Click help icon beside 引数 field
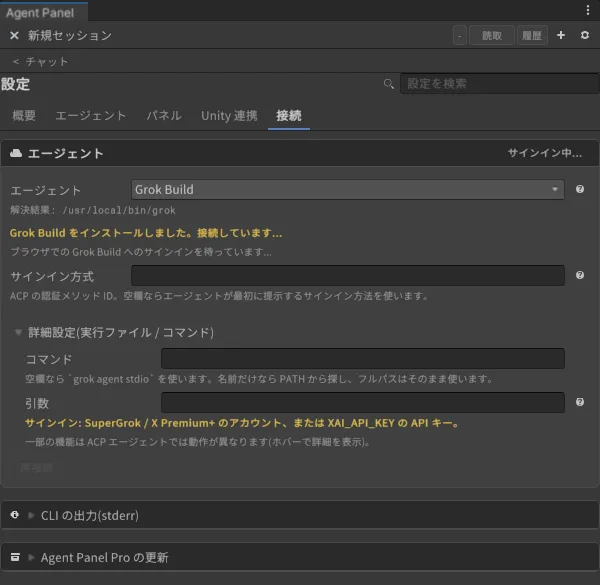The height and width of the screenshot is (585, 600). coord(580,402)
